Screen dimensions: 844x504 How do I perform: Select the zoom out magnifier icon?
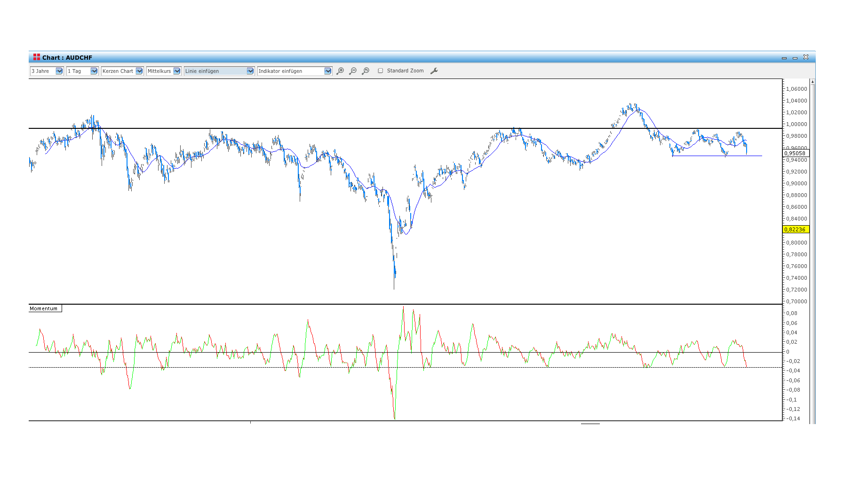tap(353, 71)
